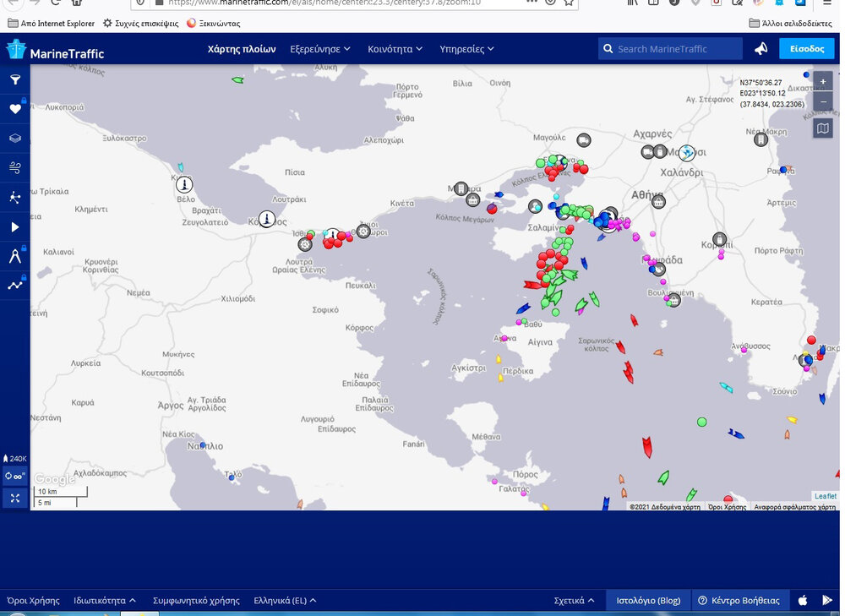Screen dimensions: 845x616
Task: Open the Ελληνικά (EL) language selector
Action: coord(285,601)
